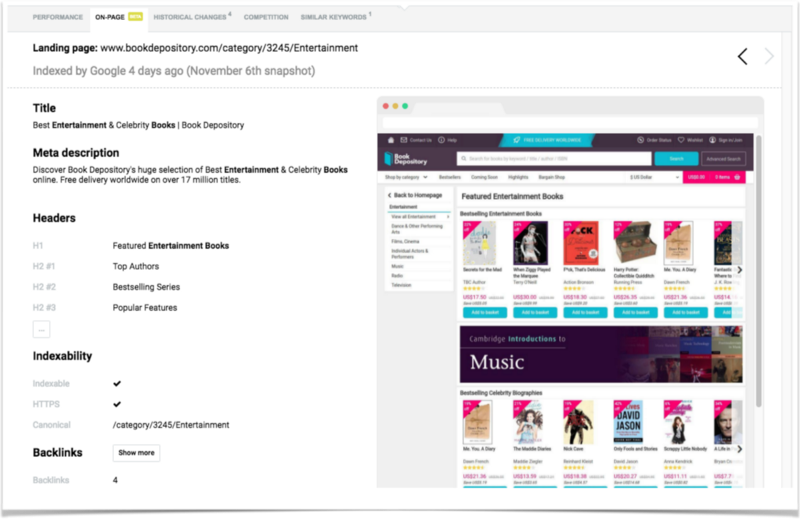Add When Ziggy Played the Marquee to basket
The height and width of the screenshot is (519, 800).
click(535, 312)
